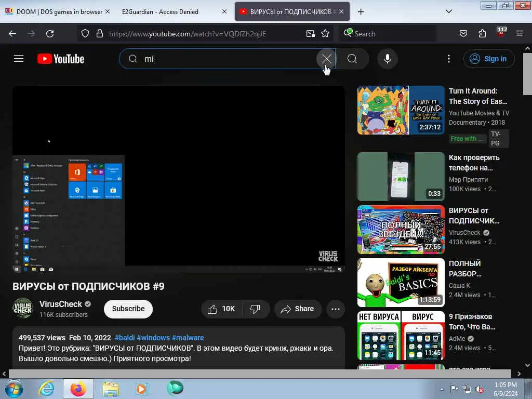Click the 'Free with' badge on Turn It Around
The width and height of the screenshot is (532, 399).
467,138
